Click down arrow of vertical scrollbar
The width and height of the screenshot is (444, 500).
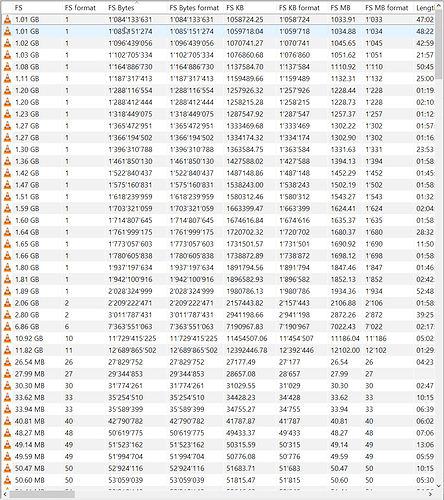tap(439, 486)
